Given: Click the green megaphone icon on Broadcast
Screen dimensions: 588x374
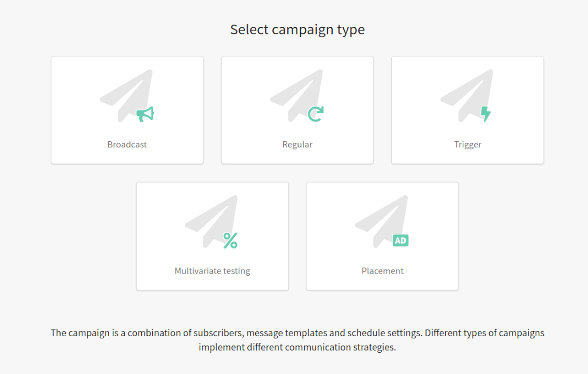Looking at the screenshot, I should click(145, 114).
